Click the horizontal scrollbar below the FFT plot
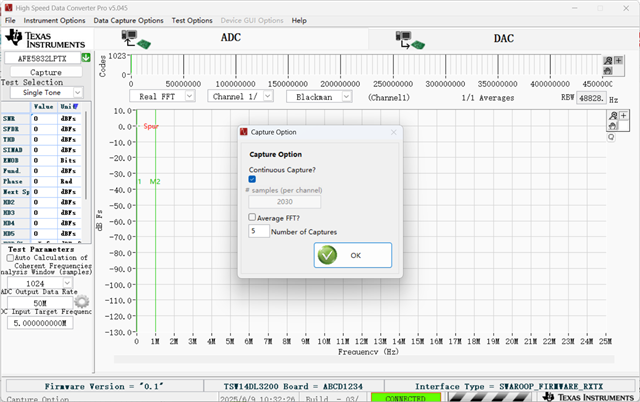 [364, 359]
